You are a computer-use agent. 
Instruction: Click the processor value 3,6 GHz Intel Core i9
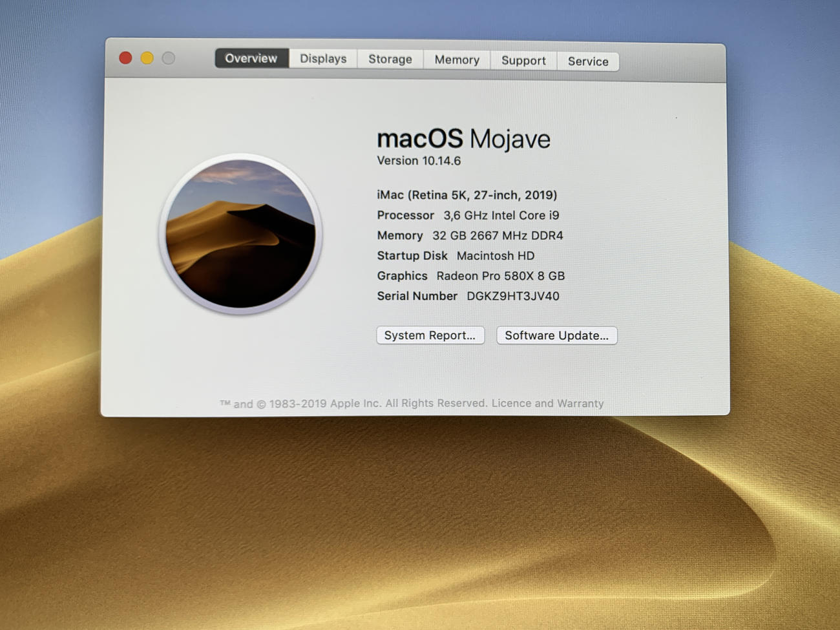click(501, 215)
